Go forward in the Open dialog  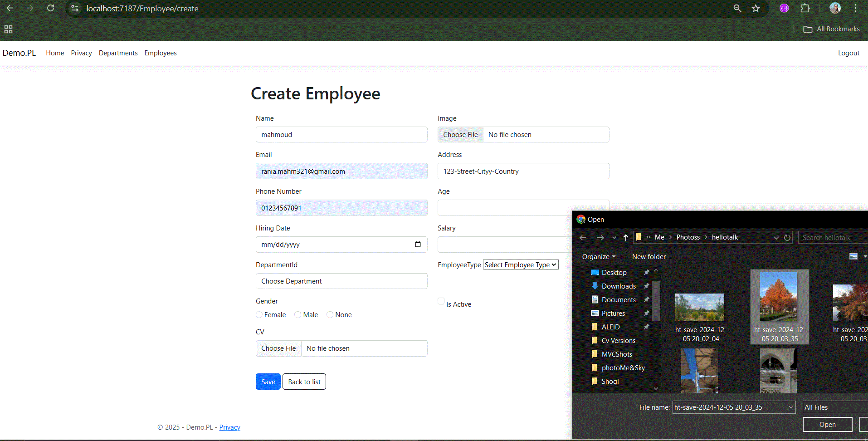pos(600,238)
